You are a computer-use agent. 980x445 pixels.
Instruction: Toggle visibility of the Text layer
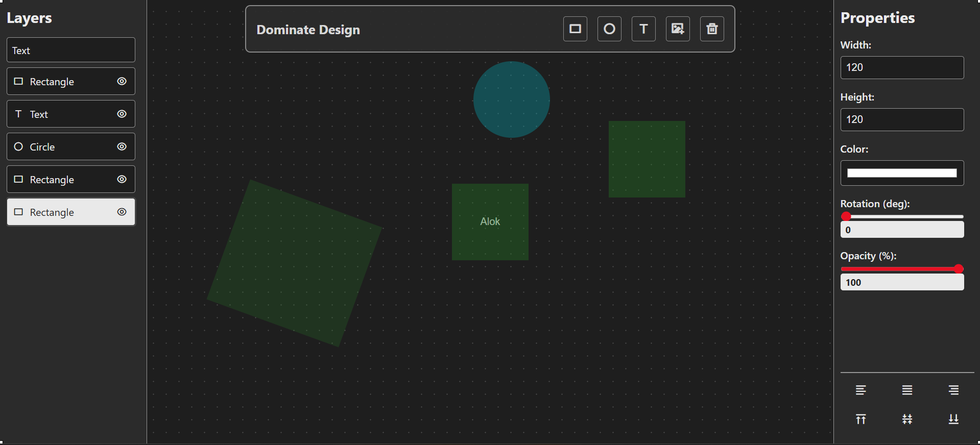tap(122, 114)
